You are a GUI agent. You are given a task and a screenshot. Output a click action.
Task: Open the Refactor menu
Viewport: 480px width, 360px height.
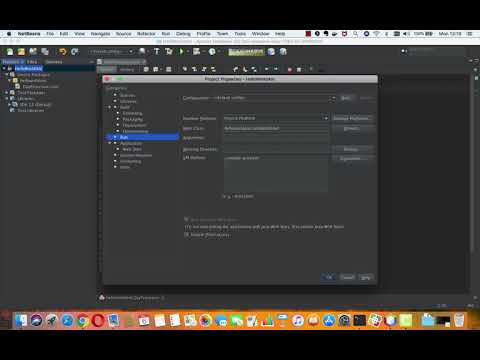pyautogui.click(x=146, y=34)
